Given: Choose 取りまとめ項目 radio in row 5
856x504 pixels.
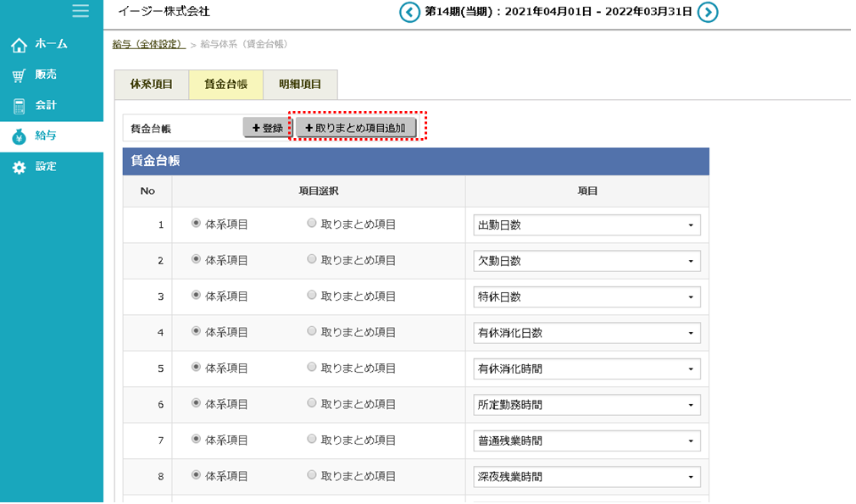Looking at the screenshot, I should (312, 368).
